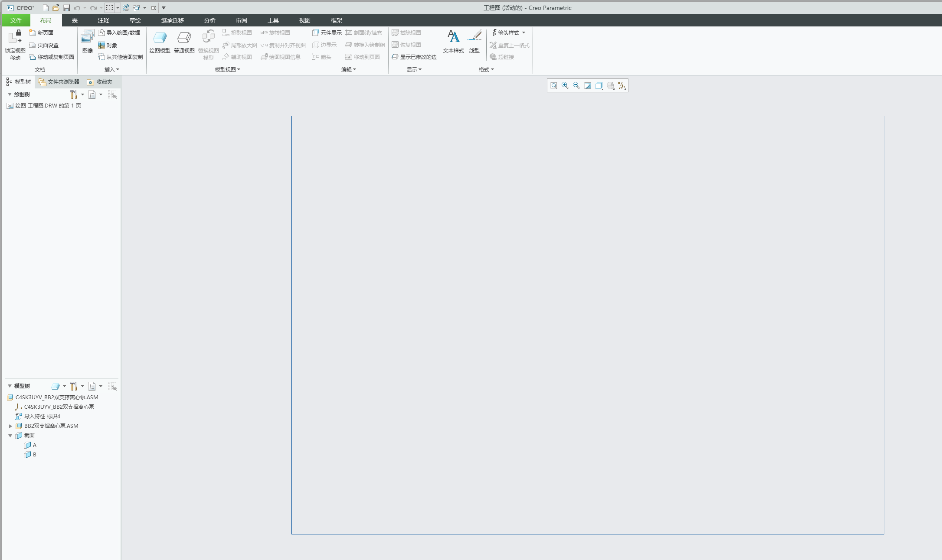Open the 文件夹浏览器 tab
The image size is (942, 560).
(59, 82)
